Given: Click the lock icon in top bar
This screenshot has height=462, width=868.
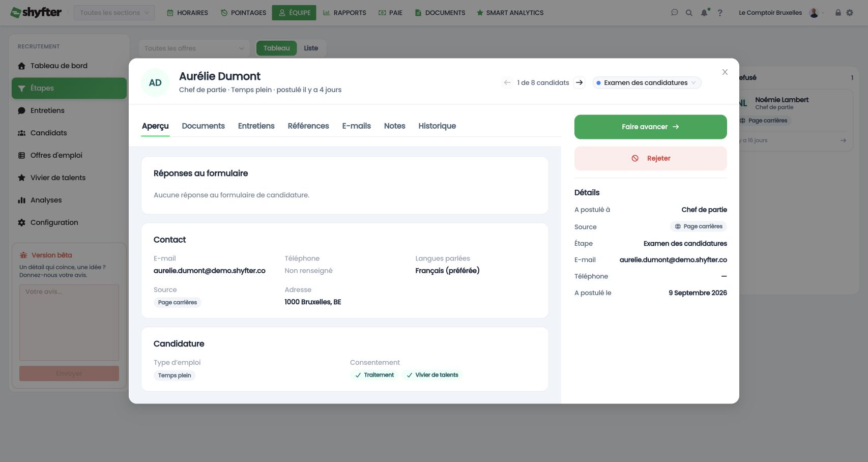Looking at the screenshot, I should click(x=838, y=13).
